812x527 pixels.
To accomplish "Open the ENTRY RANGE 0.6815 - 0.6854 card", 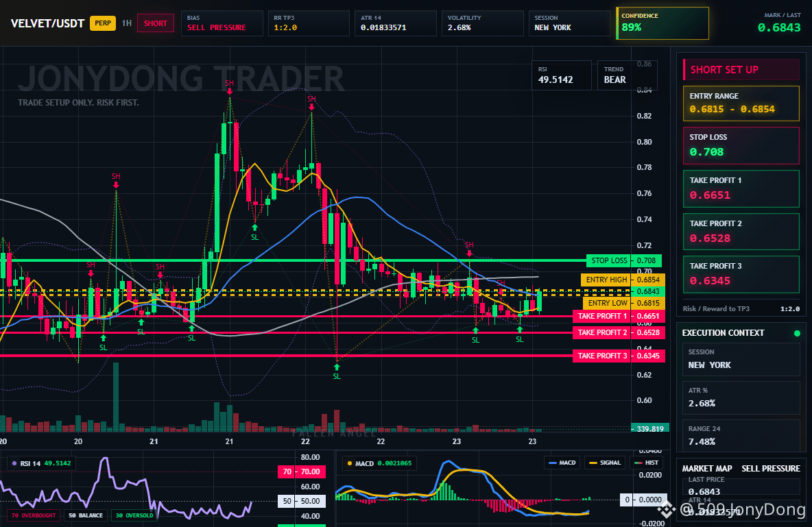I will click(741, 103).
